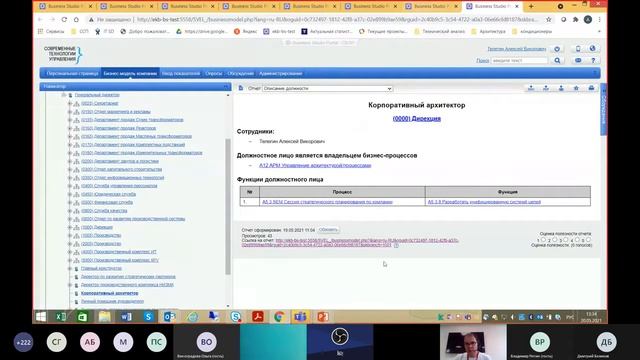This screenshot has width=640, height=360.
Task: Click into the portal search text field
Action: point(519,60)
